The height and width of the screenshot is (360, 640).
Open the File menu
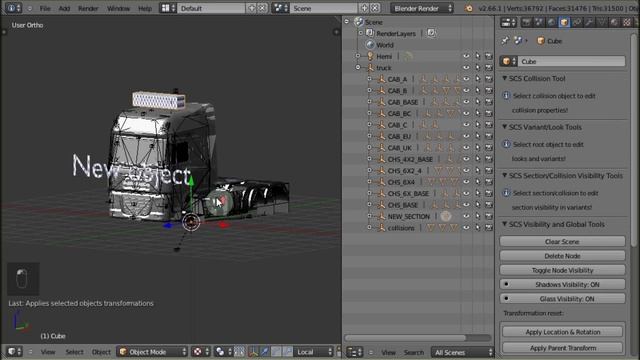(45, 8)
